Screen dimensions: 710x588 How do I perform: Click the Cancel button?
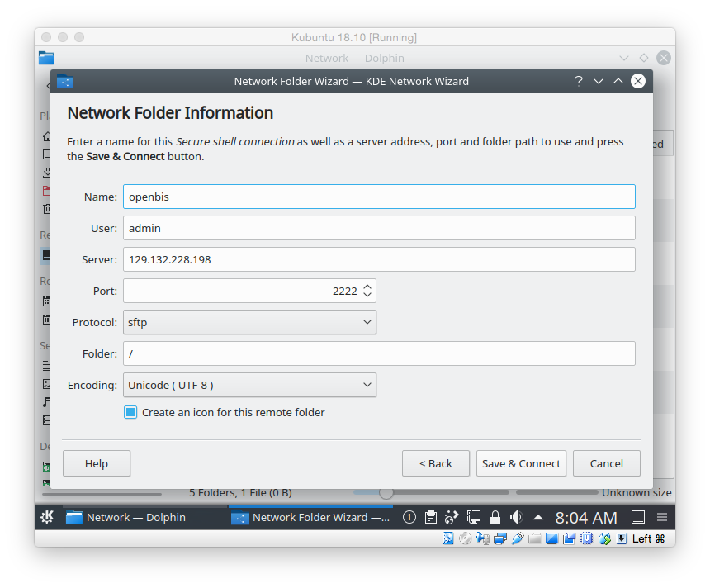(607, 463)
